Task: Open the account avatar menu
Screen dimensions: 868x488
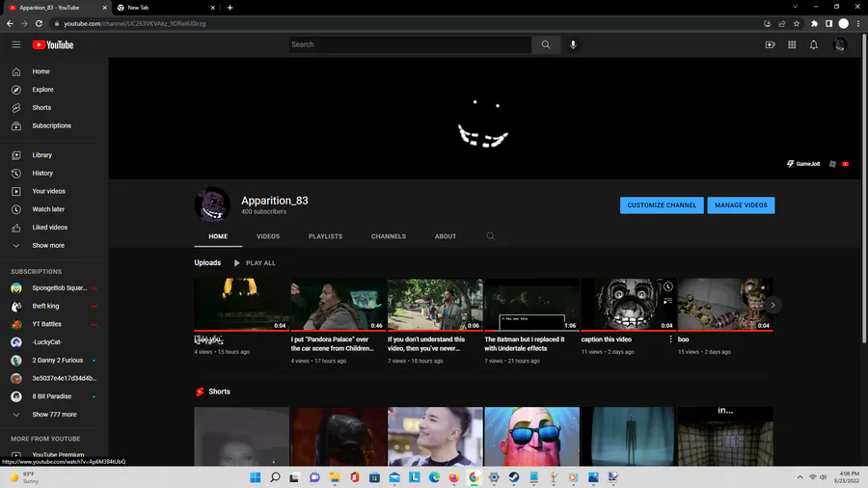Action: [839, 44]
